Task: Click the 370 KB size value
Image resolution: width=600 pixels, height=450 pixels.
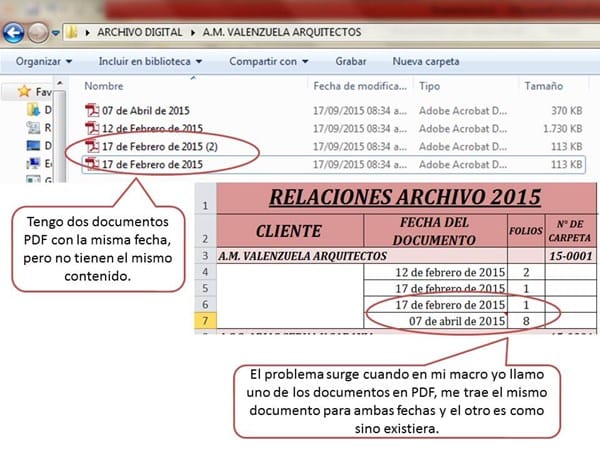Action: coord(567,111)
